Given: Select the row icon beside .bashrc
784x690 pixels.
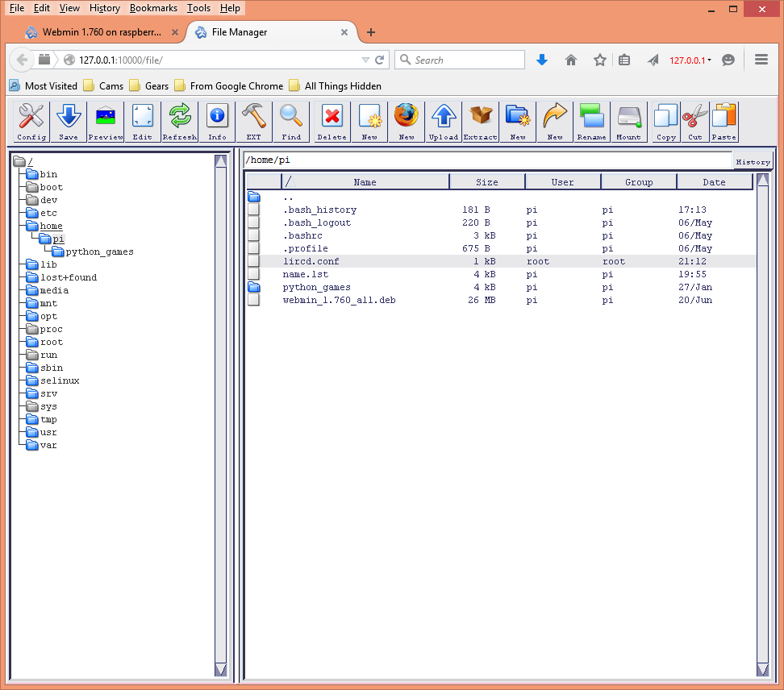Looking at the screenshot, I should [x=253, y=235].
